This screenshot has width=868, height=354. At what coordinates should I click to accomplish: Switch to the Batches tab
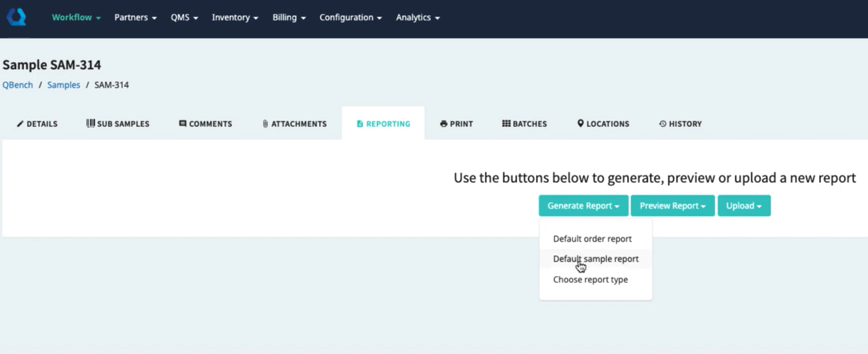[x=525, y=124]
